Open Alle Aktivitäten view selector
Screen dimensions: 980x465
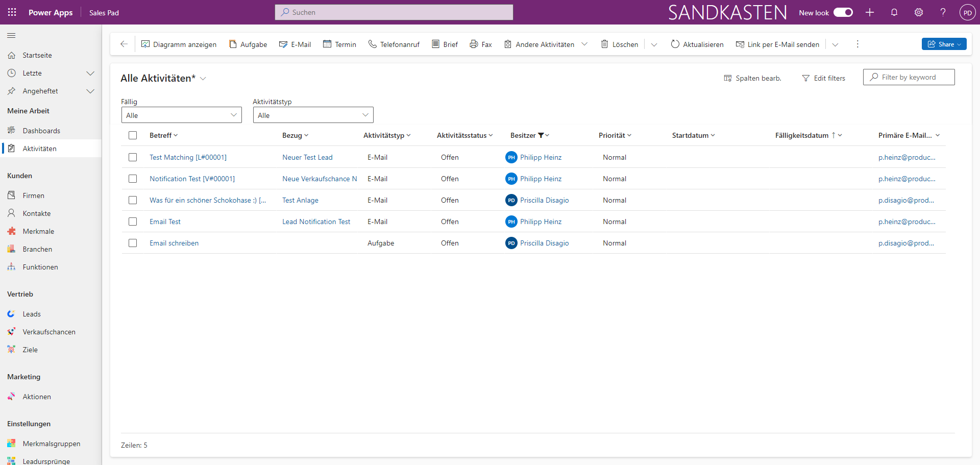tap(163, 78)
